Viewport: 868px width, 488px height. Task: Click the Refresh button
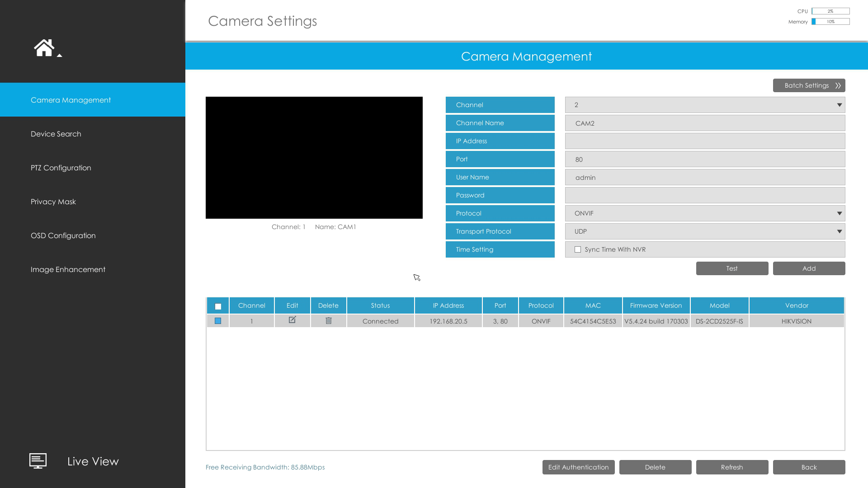pyautogui.click(x=732, y=467)
